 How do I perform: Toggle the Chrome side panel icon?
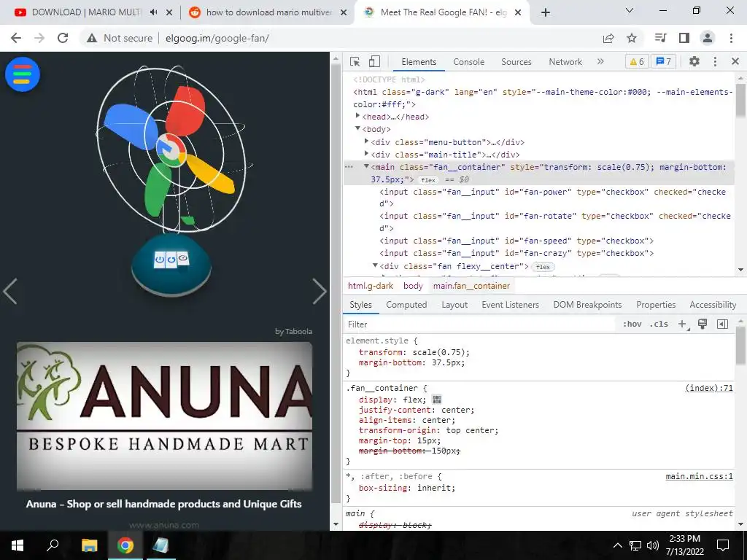(684, 38)
